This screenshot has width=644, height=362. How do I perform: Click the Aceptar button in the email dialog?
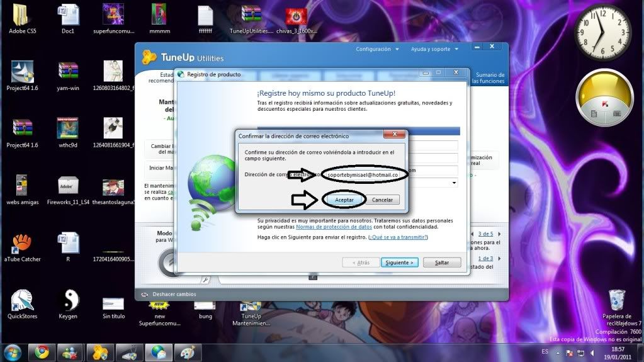pos(344,200)
